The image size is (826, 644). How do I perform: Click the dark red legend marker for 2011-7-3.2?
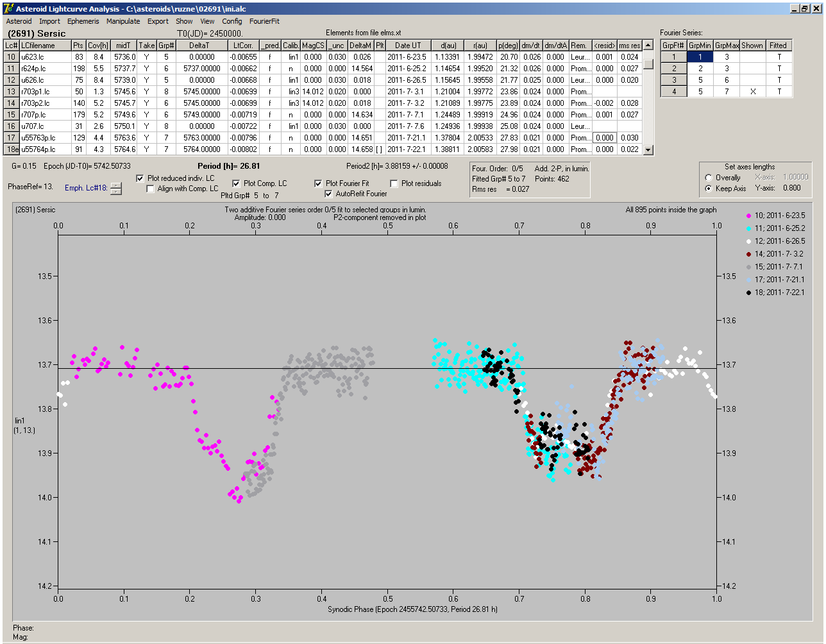click(749, 254)
